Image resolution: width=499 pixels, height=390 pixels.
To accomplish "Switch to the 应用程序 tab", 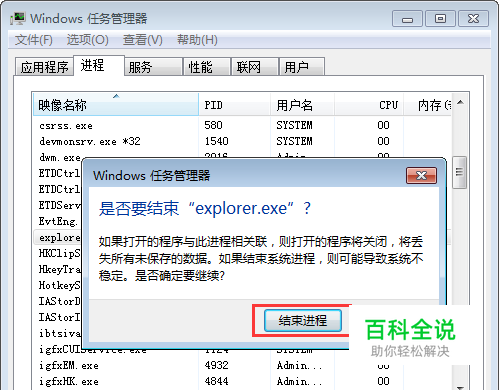I will pyautogui.click(x=44, y=67).
